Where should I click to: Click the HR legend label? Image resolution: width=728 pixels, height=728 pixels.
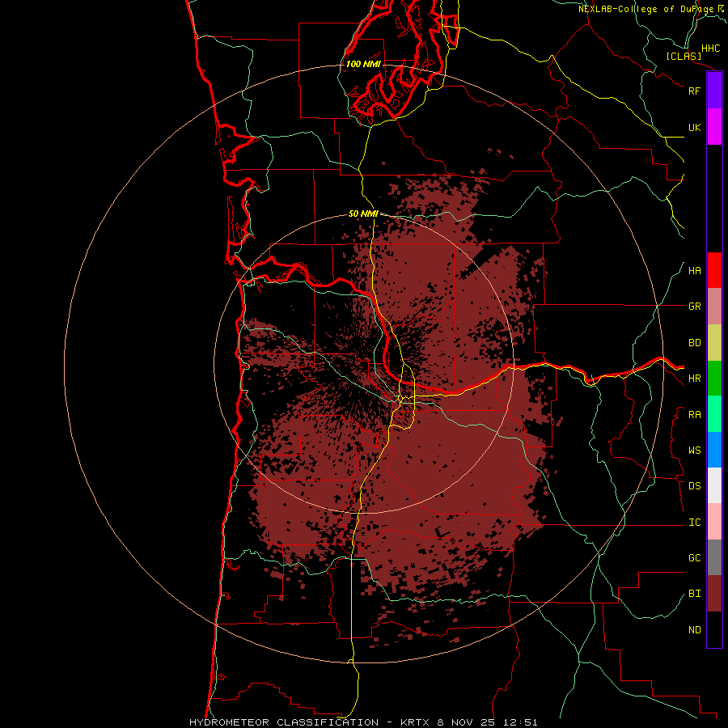tap(694, 379)
